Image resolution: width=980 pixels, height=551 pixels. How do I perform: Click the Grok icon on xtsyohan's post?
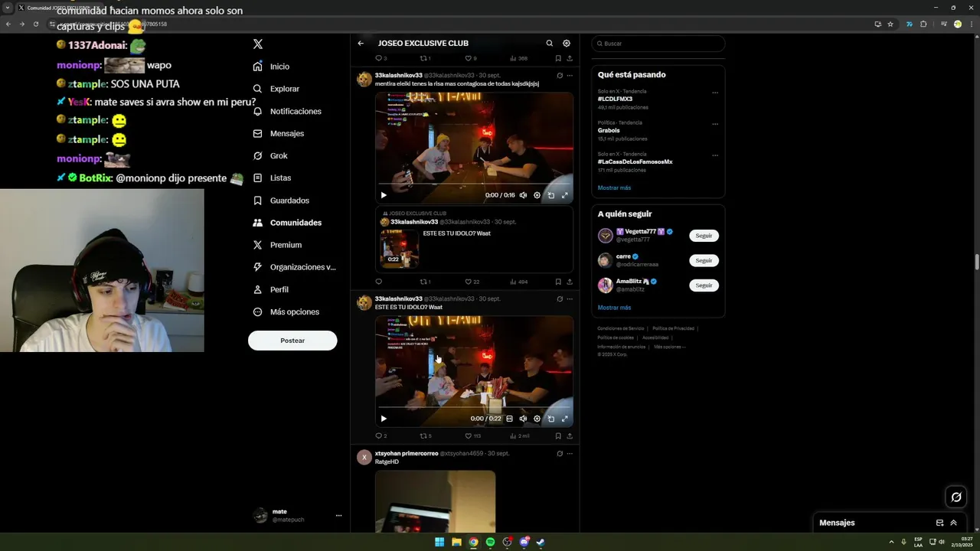click(x=560, y=454)
